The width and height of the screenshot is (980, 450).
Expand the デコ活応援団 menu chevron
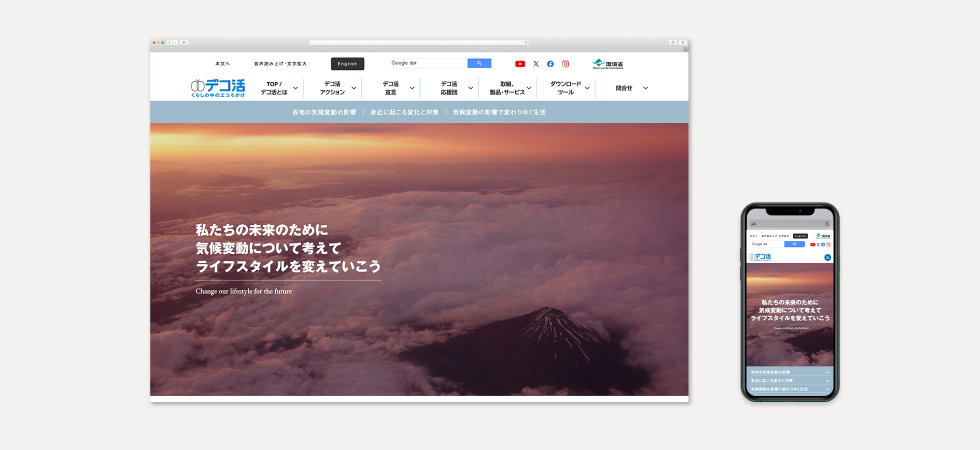470,88
